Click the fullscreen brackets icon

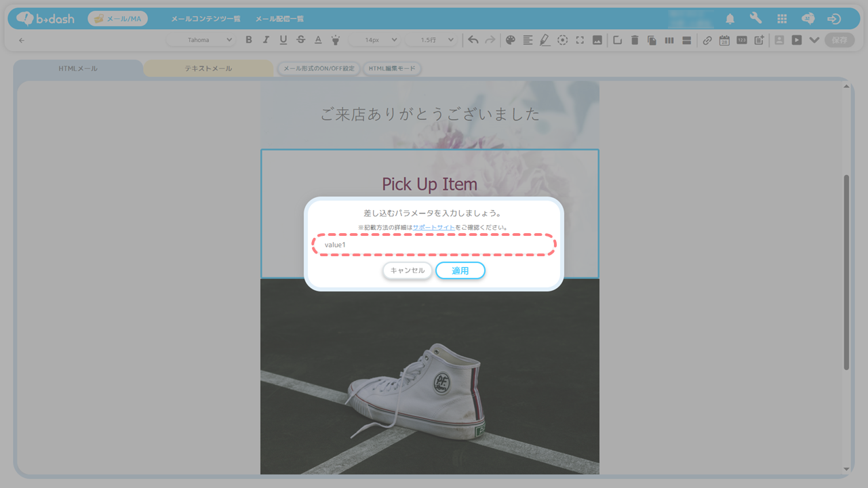click(x=580, y=40)
